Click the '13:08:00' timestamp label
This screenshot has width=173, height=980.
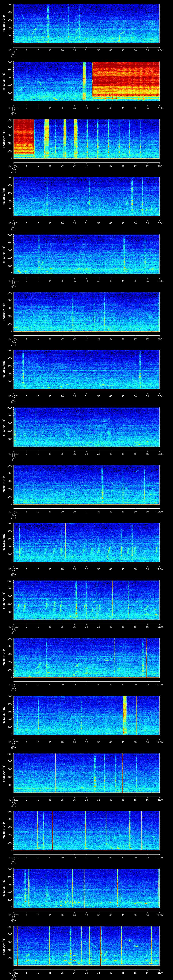click(14, 454)
